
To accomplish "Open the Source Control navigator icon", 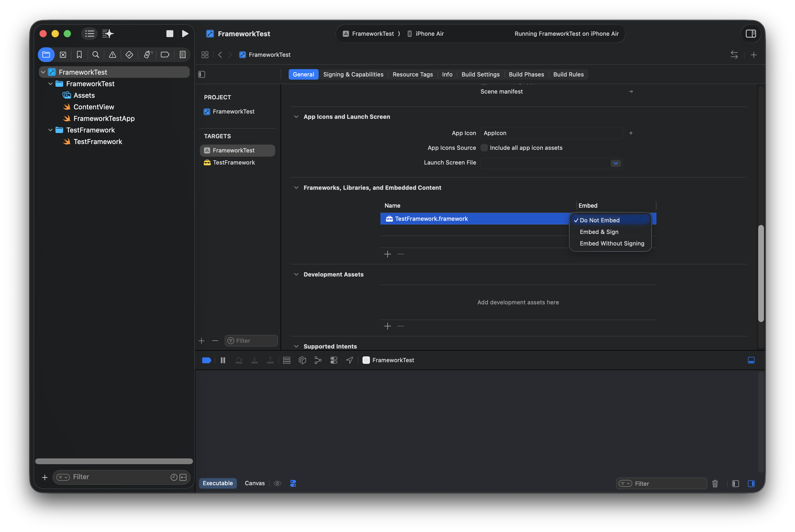I will tap(63, 55).
